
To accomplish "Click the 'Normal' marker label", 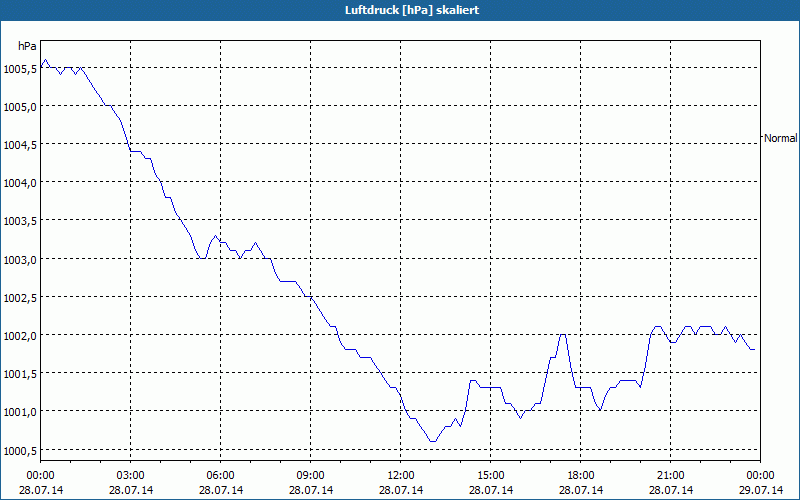I will (781, 138).
